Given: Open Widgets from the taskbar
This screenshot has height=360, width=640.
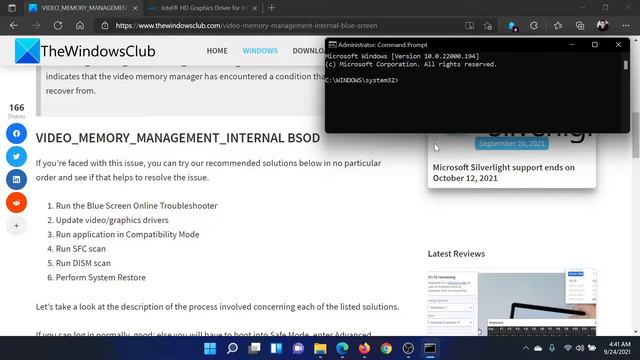Looking at the screenshot, I should pos(276,348).
